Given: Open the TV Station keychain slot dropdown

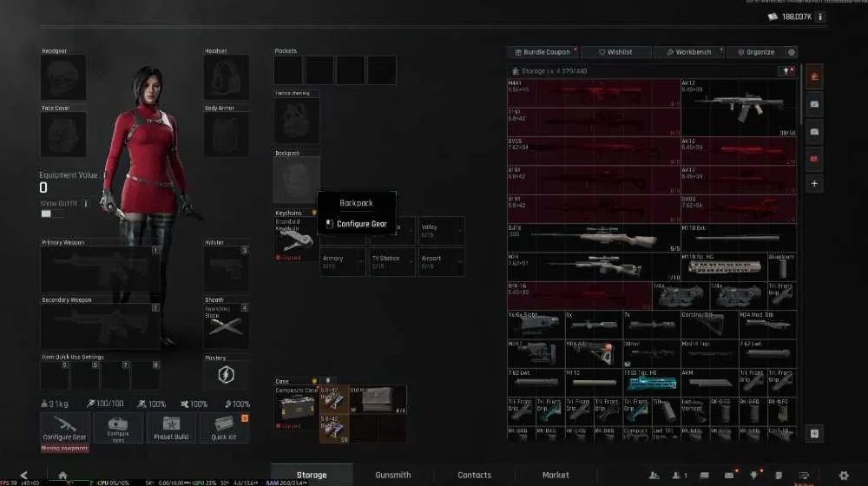Looking at the screenshot, I should (x=392, y=262).
